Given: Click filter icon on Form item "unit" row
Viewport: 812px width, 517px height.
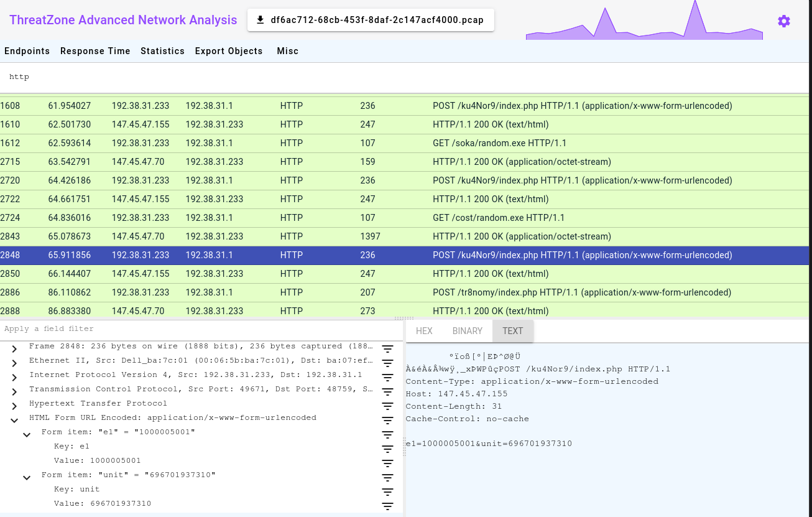Looking at the screenshot, I should 388,478.
